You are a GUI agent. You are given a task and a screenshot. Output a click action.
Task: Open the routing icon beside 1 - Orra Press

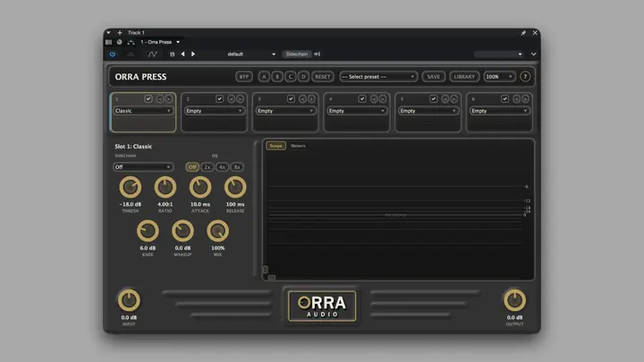[x=131, y=42]
